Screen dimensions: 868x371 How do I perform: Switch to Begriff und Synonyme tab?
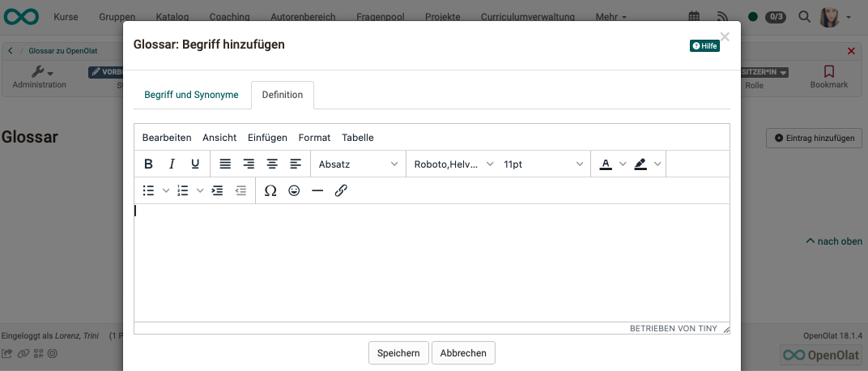click(x=191, y=95)
